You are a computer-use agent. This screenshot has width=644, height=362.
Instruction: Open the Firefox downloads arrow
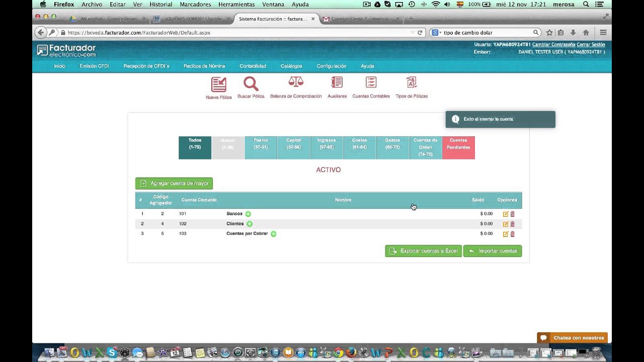pyautogui.click(x=573, y=33)
